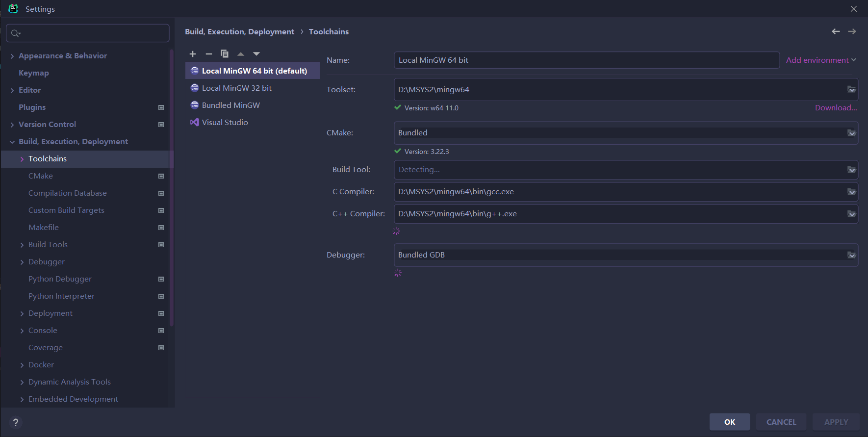Click the project-level icon beside Makefile
Screen dimensions: 868x437
(161, 228)
